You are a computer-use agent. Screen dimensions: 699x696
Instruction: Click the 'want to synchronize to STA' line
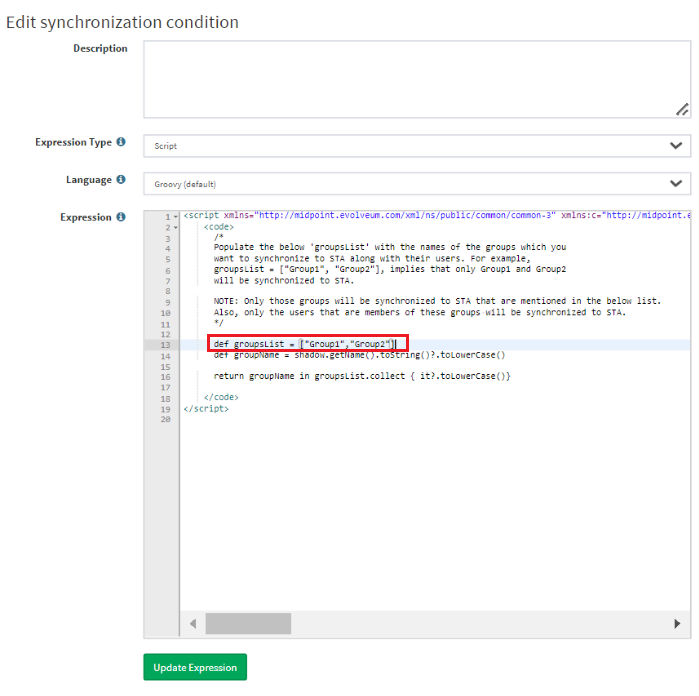tap(372, 258)
